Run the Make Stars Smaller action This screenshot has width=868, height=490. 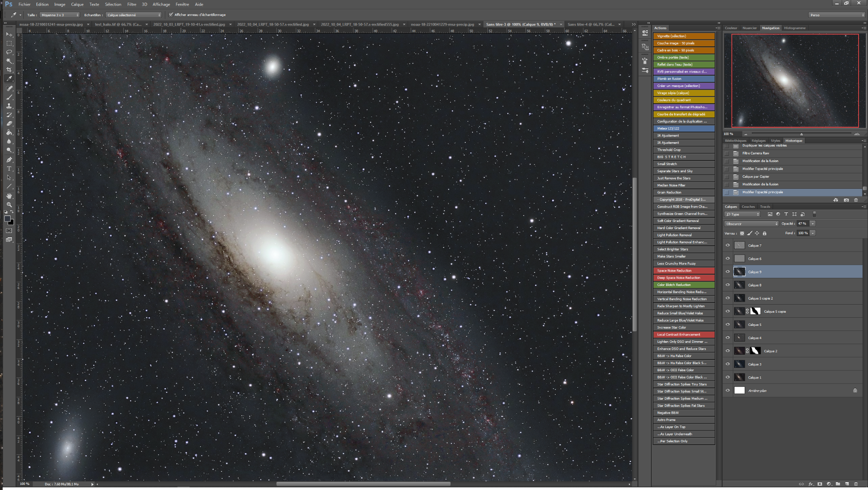[x=684, y=256]
